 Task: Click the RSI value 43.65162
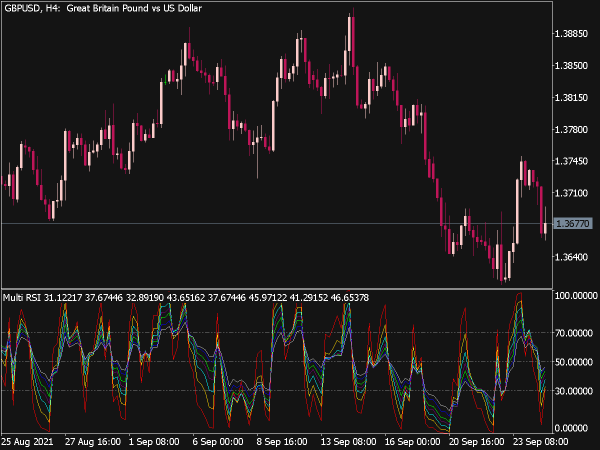pos(186,297)
